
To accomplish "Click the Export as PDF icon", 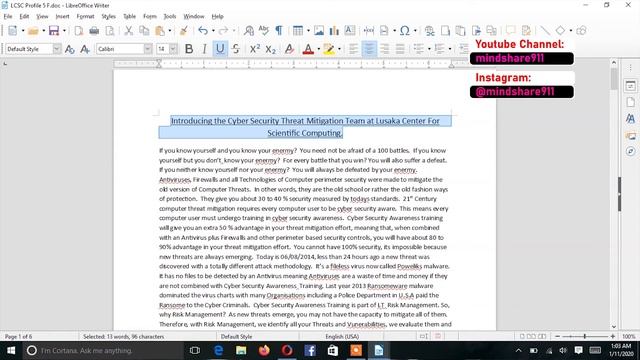I will pyautogui.click(x=79, y=31).
